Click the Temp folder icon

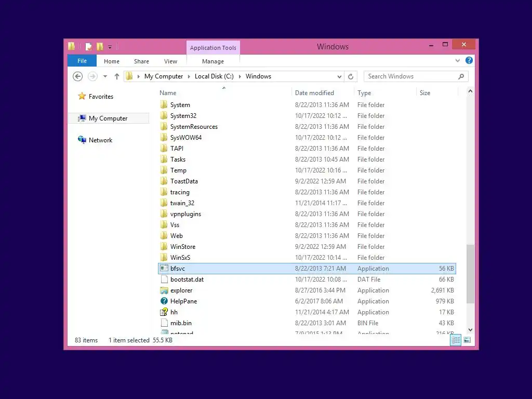pos(164,170)
